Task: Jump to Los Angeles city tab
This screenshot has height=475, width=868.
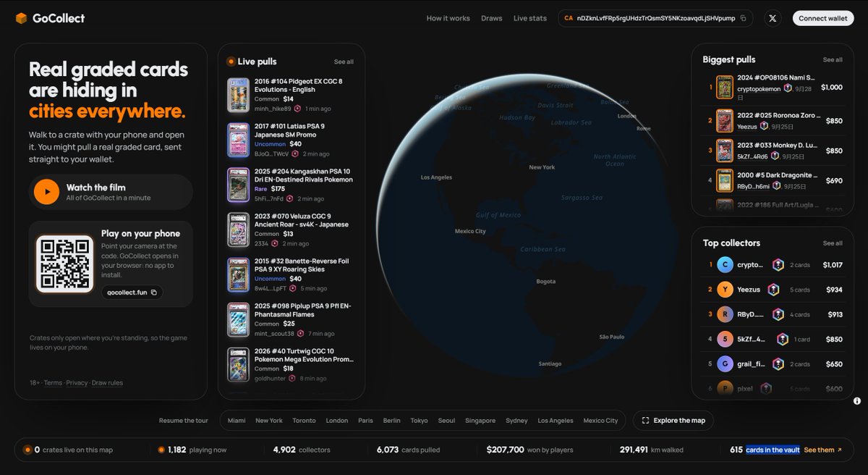Action: pos(556,421)
